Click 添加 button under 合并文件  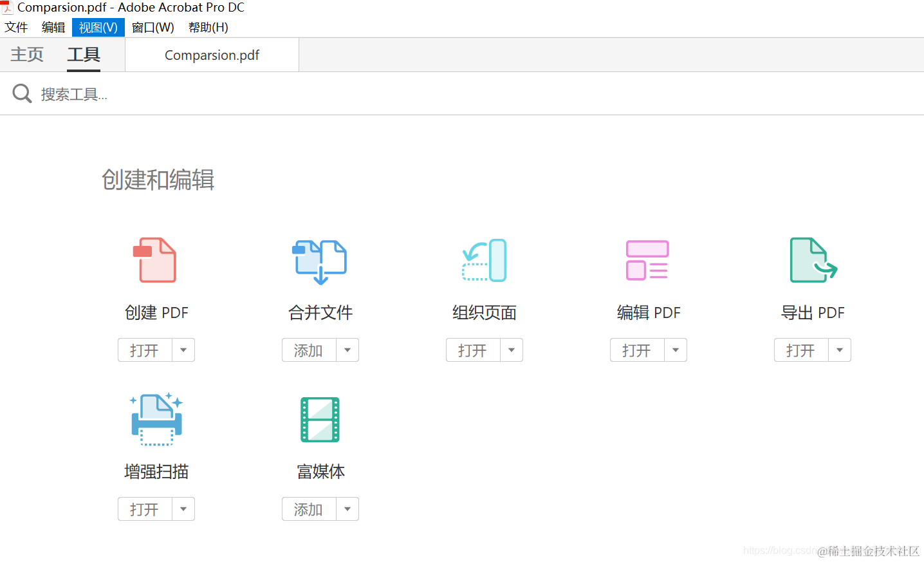pyautogui.click(x=309, y=350)
